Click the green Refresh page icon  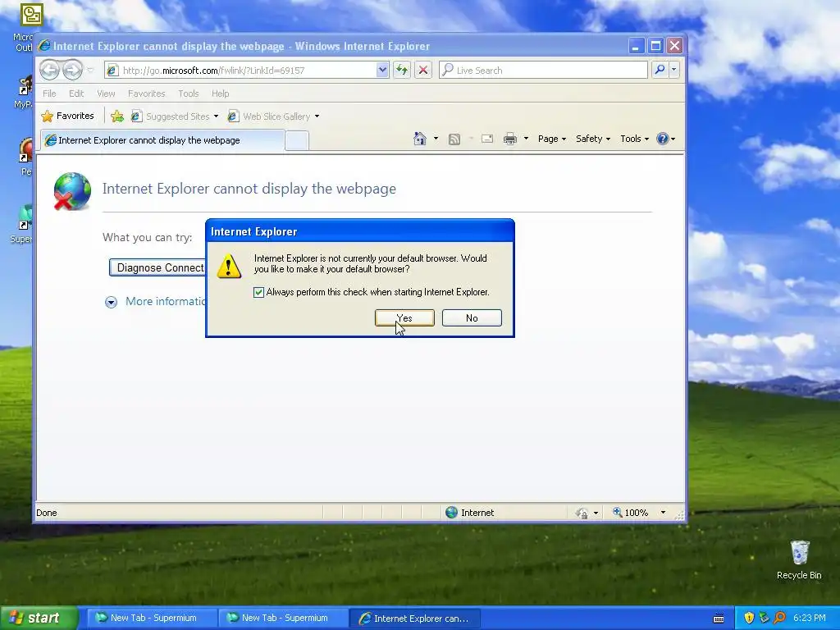tap(402, 71)
